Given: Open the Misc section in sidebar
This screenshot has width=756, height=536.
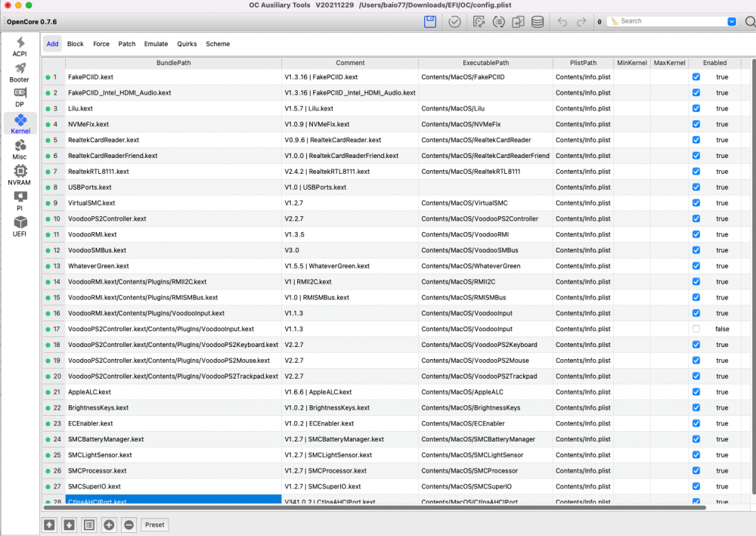Looking at the screenshot, I should (x=20, y=150).
